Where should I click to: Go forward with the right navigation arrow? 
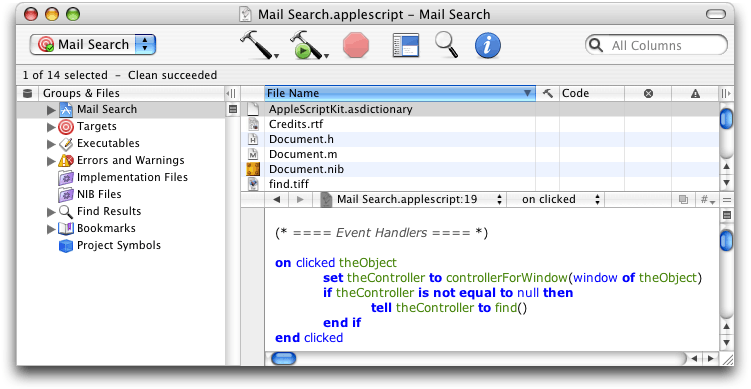(300, 200)
